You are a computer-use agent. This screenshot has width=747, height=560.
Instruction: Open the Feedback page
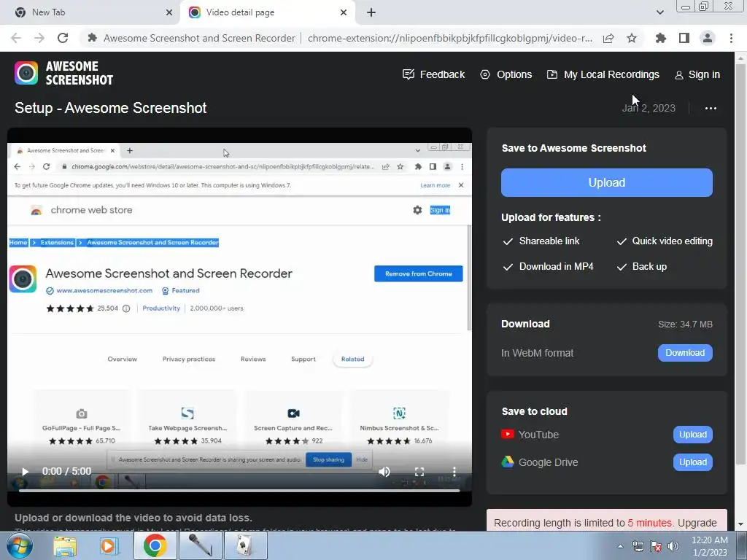pos(433,74)
